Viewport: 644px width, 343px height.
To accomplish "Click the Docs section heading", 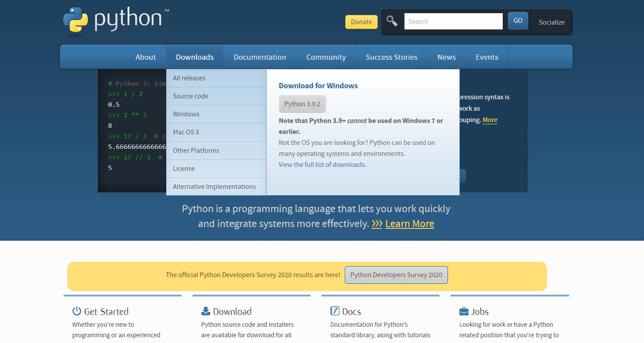I will [351, 311].
